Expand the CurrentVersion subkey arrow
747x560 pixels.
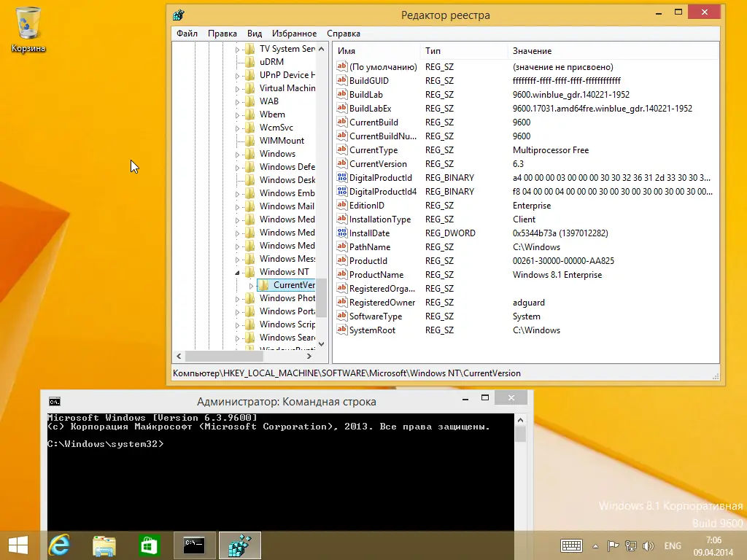coord(251,286)
